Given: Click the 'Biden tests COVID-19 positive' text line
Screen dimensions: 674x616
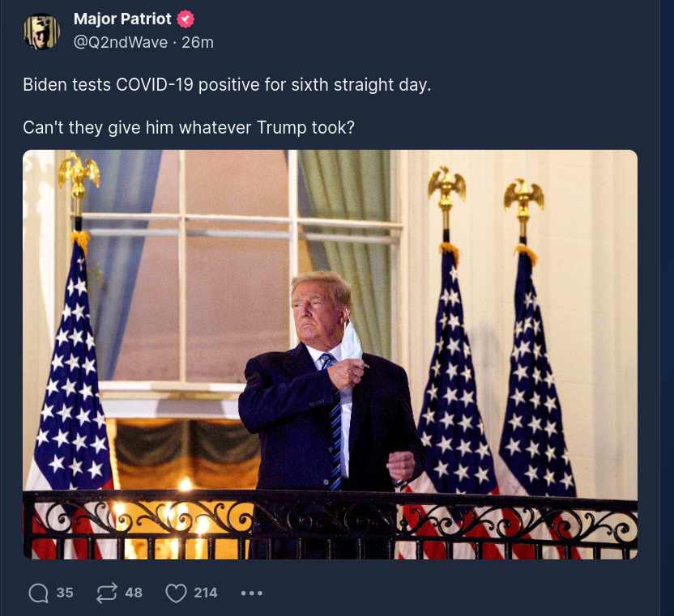Looking at the screenshot, I should tap(226, 84).
